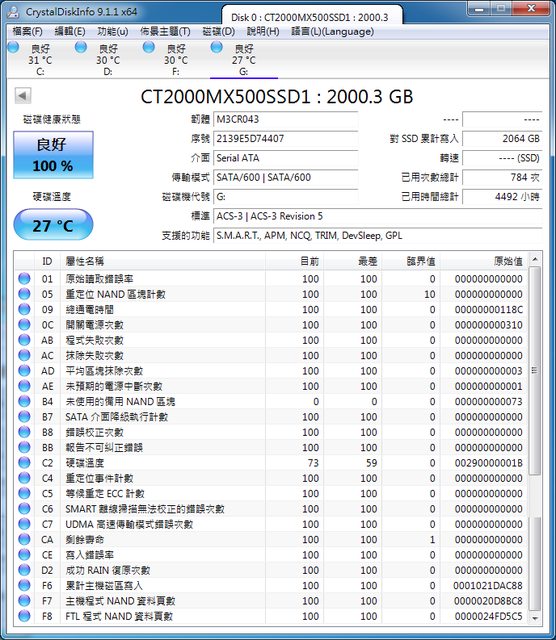The width and height of the screenshot is (556, 640).
Task: Click the 最差 column header
Action: [x=352, y=261]
